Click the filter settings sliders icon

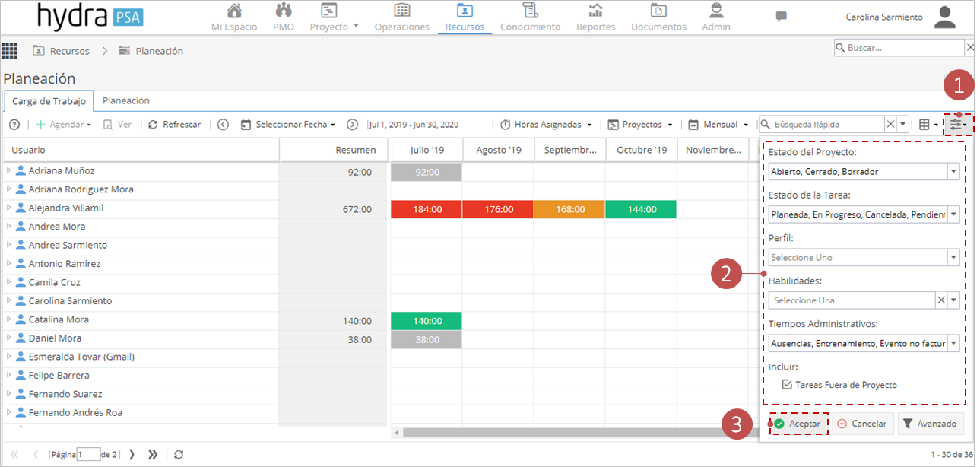click(x=958, y=125)
